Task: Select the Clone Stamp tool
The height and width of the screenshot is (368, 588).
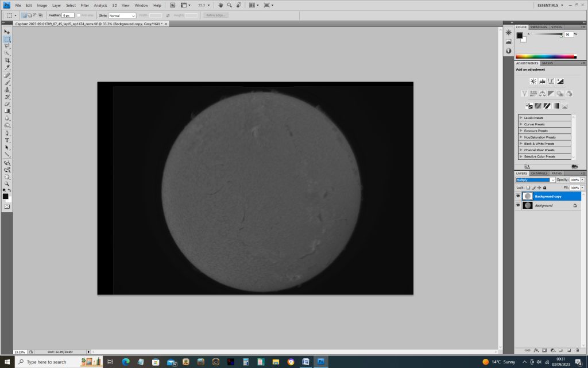Action: [7, 90]
